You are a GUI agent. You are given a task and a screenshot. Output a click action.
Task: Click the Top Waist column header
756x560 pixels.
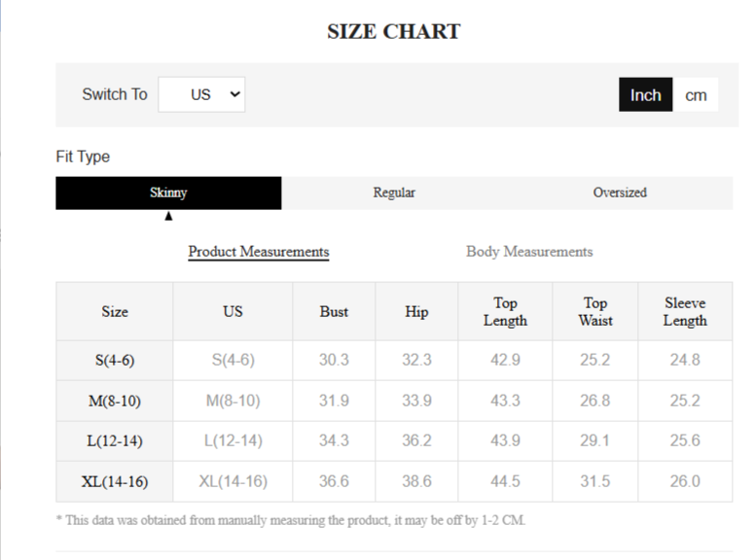coord(595,312)
